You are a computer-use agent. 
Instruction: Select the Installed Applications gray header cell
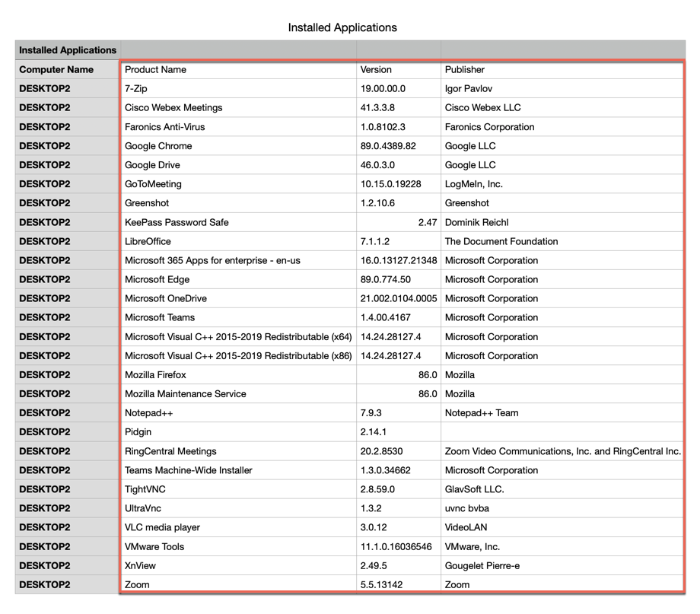[68, 50]
